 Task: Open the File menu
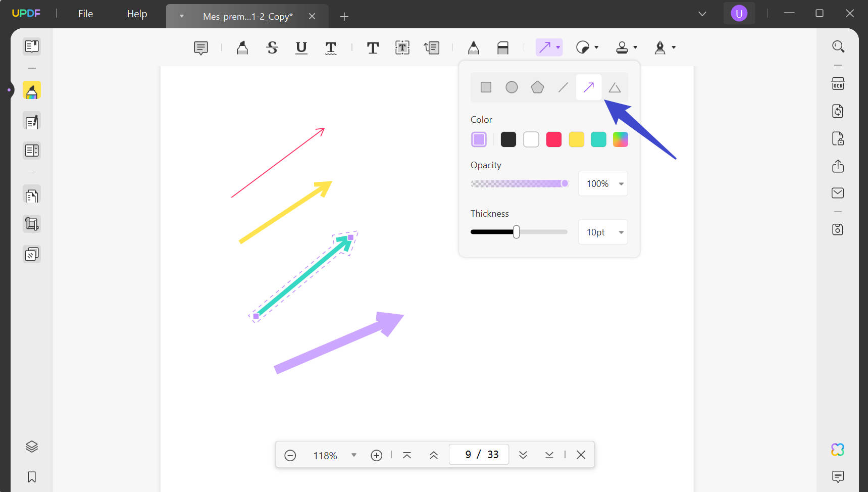pos(85,14)
